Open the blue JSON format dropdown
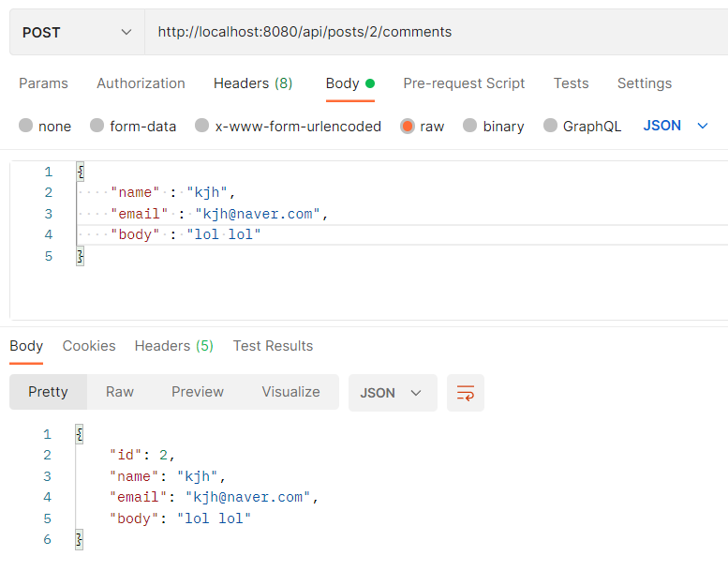 676,126
